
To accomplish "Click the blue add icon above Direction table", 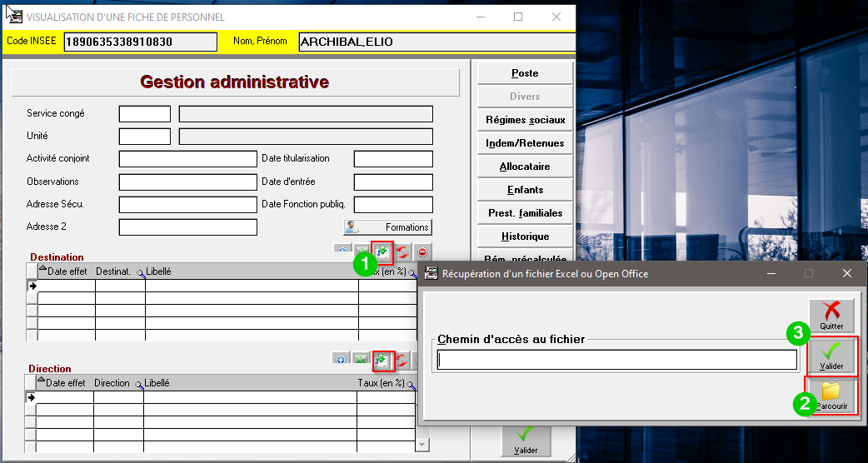I will 341,360.
